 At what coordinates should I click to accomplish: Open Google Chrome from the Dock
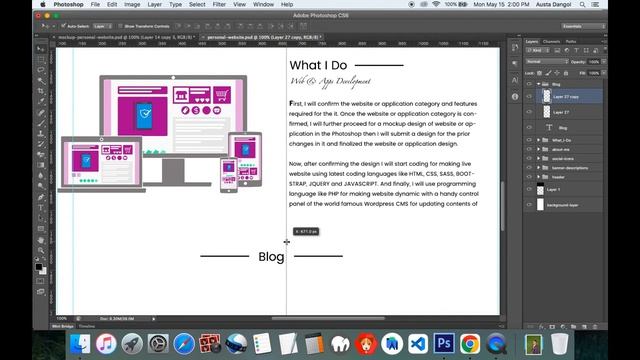(x=470, y=343)
